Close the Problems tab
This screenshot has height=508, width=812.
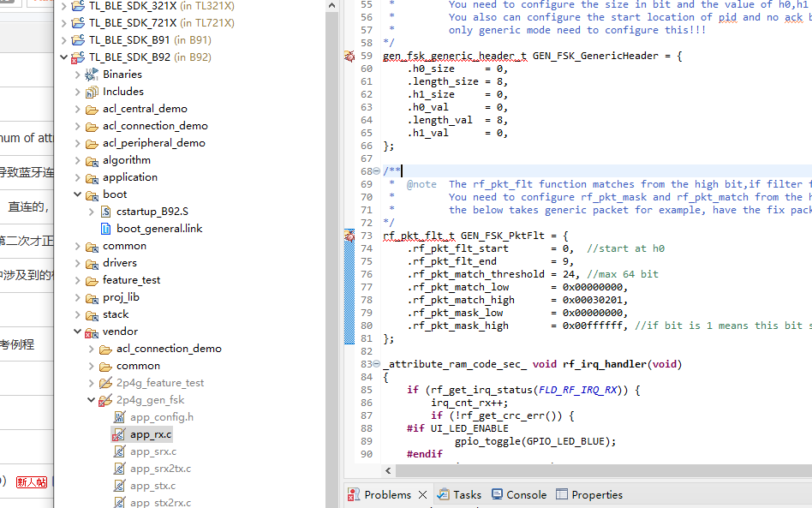point(422,494)
